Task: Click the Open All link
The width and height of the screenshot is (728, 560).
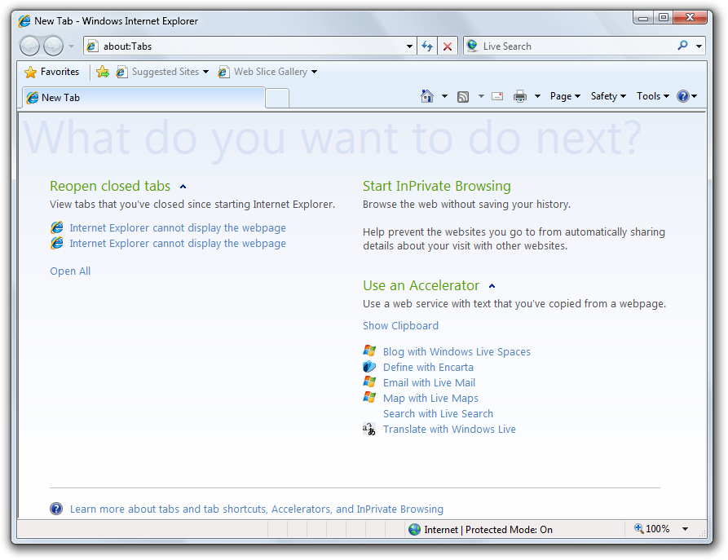Action: click(70, 271)
